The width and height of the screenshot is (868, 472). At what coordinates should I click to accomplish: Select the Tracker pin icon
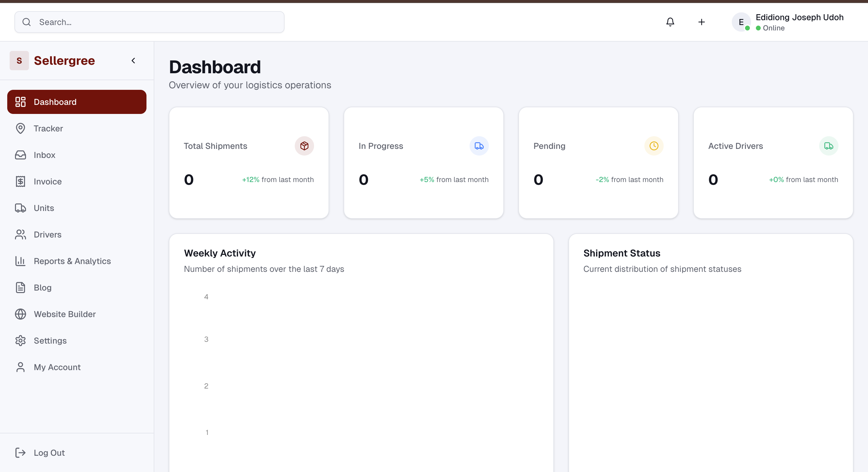click(20, 128)
